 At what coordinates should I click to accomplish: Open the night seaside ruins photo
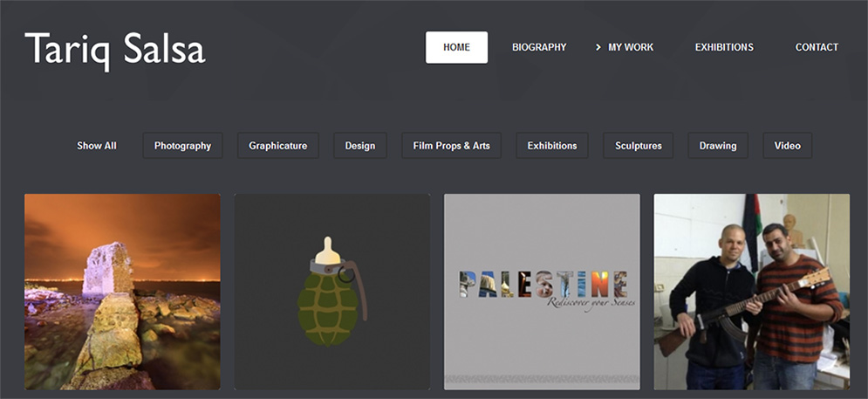pos(122,292)
